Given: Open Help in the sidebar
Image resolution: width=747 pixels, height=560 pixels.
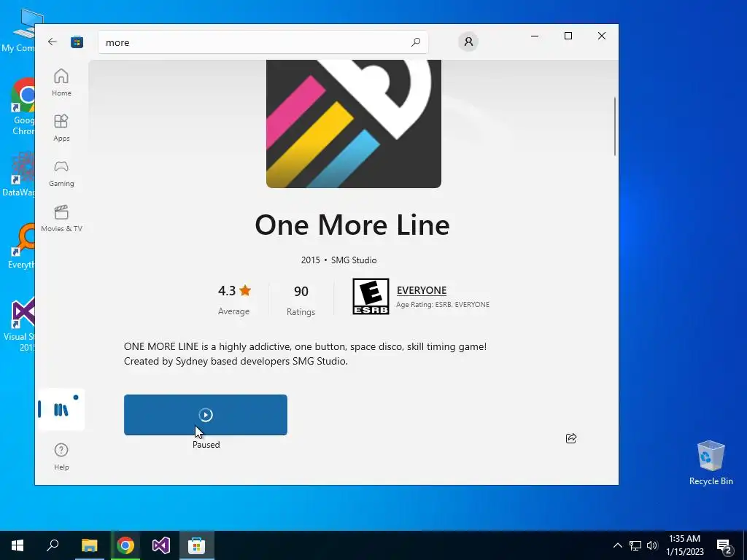Looking at the screenshot, I should [61, 456].
